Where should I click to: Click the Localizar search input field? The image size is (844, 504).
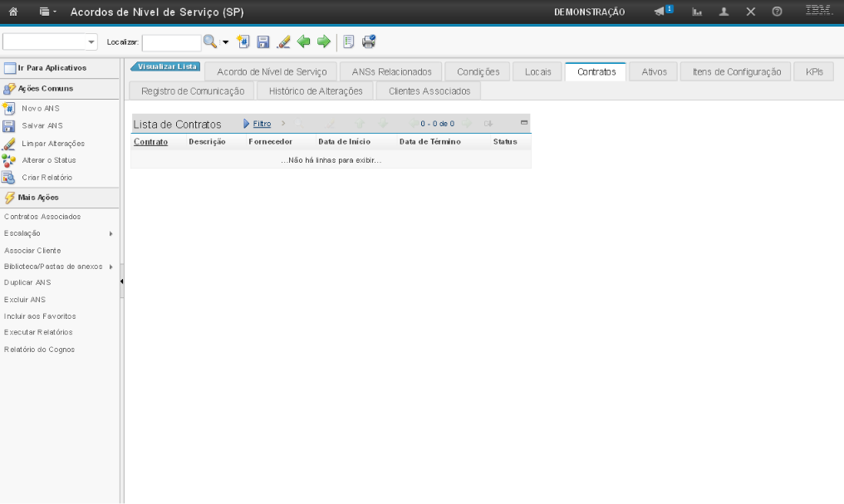[x=171, y=42]
